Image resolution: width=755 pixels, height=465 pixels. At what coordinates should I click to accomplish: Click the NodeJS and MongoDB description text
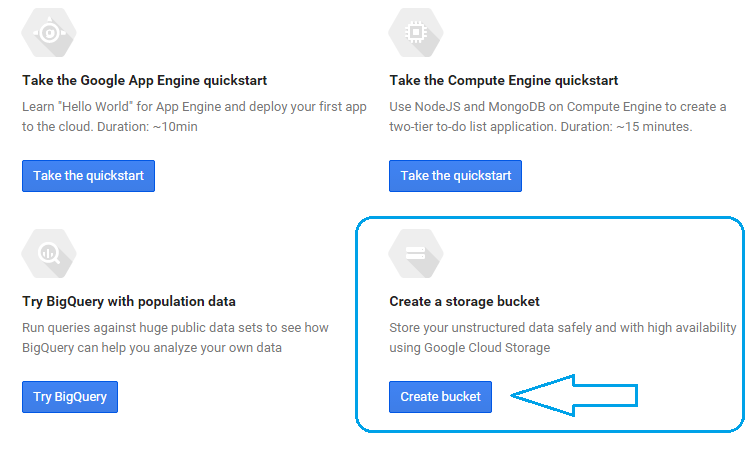[557, 107]
